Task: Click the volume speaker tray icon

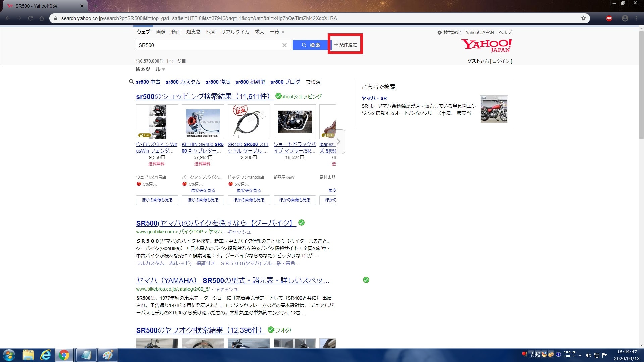Action: click(x=588, y=355)
